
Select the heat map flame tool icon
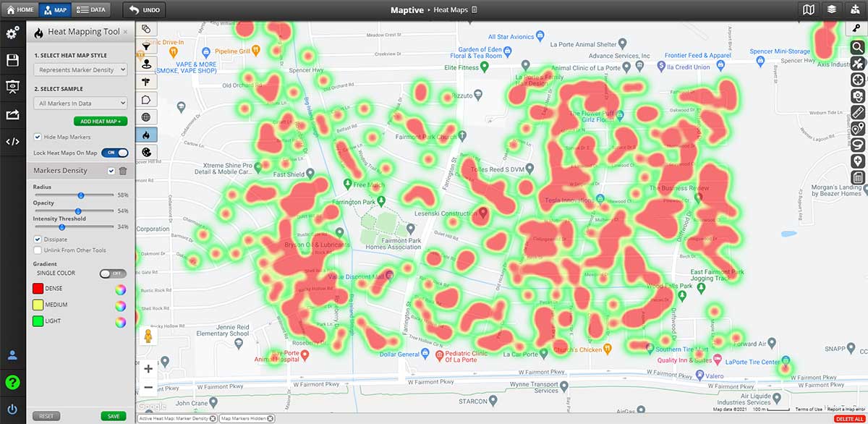(x=146, y=135)
